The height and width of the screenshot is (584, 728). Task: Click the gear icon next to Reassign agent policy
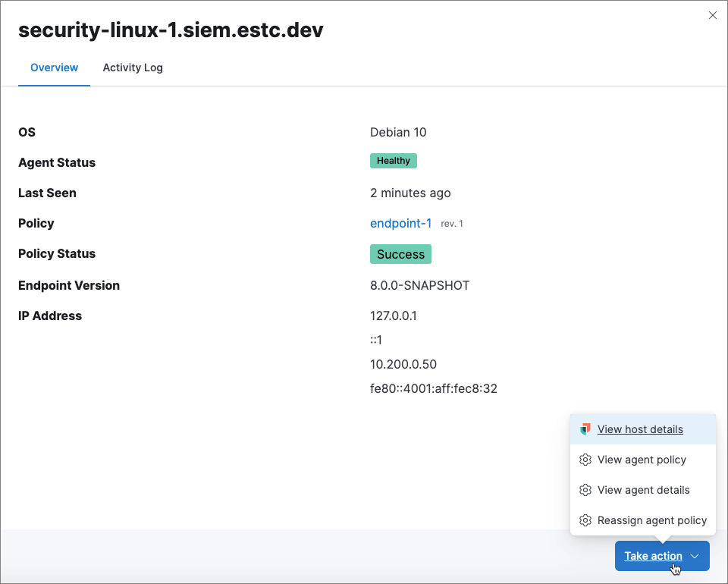pyautogui.click(x=585, y=520)
